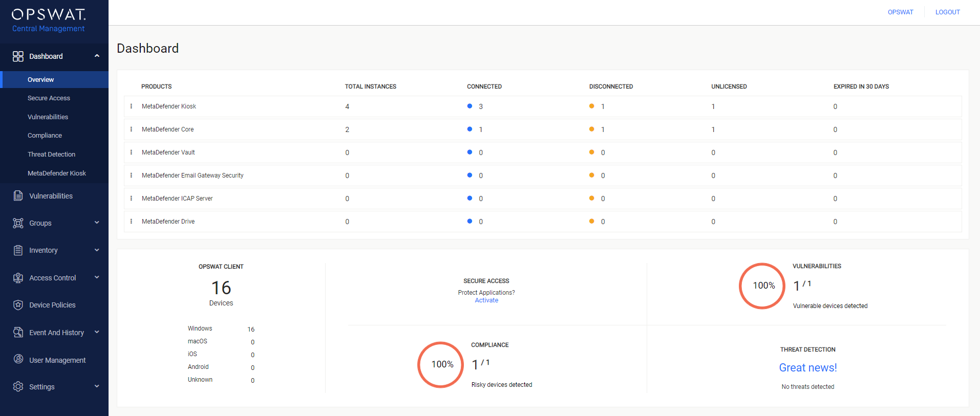Open the kebab menu for MetaDefender Drive row

(x=131, y=222)
